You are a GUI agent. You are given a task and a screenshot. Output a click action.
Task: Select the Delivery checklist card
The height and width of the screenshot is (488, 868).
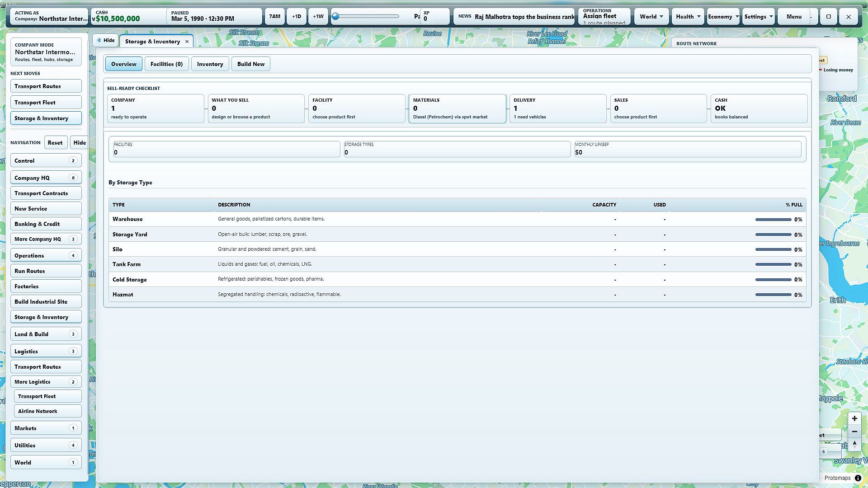(x=558, y=108)
